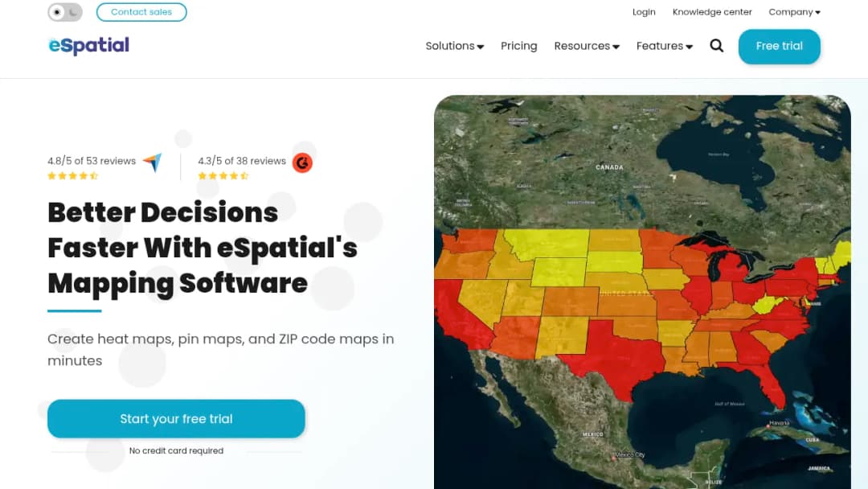Toggle the light/dark mode switch

pos(65,12)
